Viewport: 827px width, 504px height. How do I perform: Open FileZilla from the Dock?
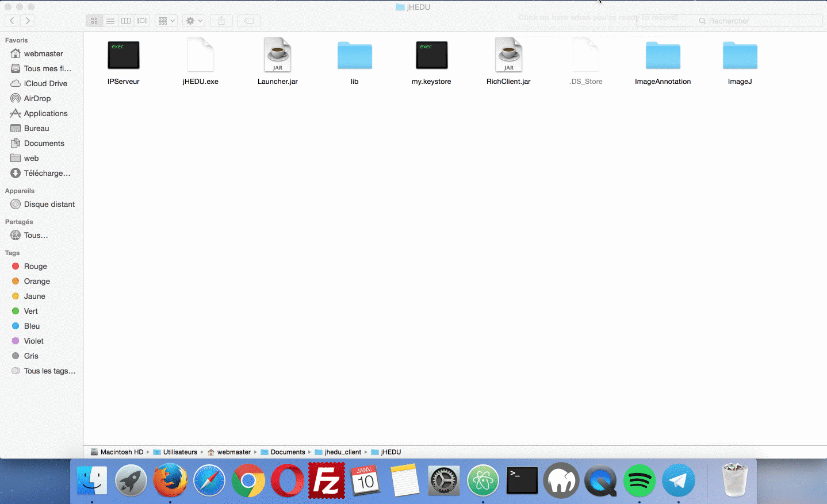click(327, 480)
